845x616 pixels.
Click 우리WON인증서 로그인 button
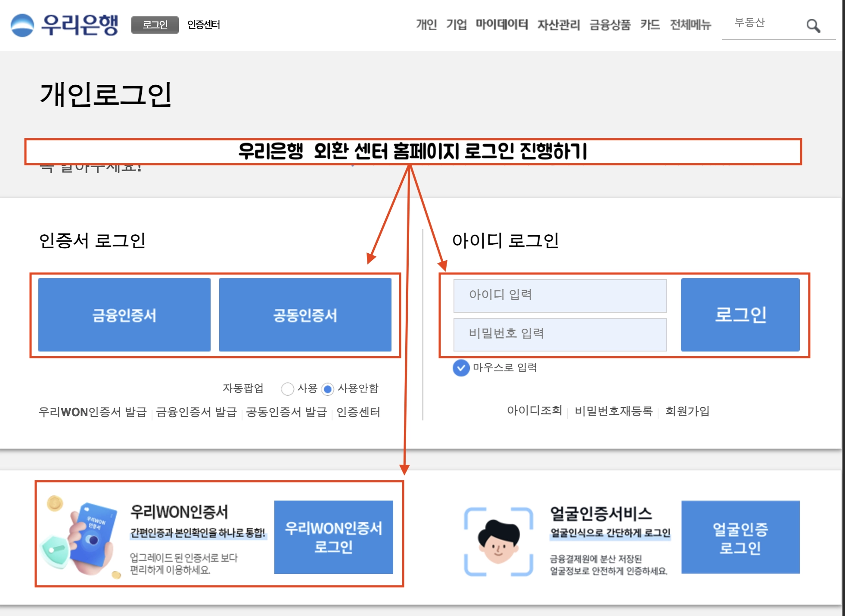tap(334, 537)
